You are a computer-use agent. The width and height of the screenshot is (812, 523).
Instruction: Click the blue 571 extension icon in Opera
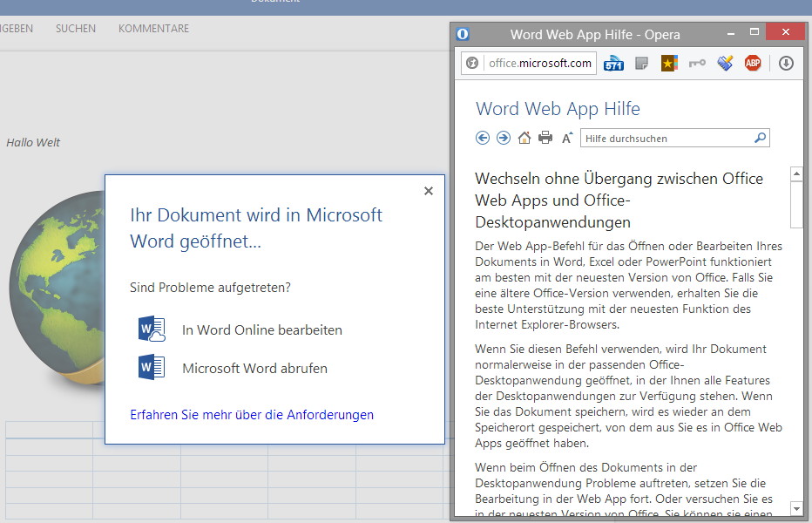pyautogui.click(x=613, y=64)
